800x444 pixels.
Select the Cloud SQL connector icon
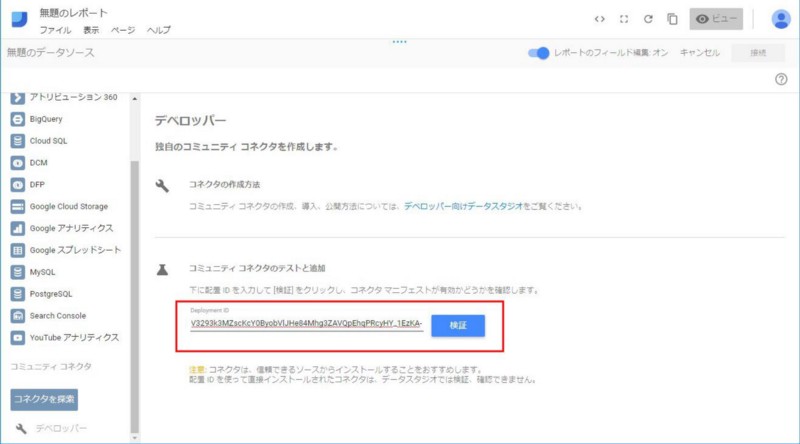pos(17,141)
